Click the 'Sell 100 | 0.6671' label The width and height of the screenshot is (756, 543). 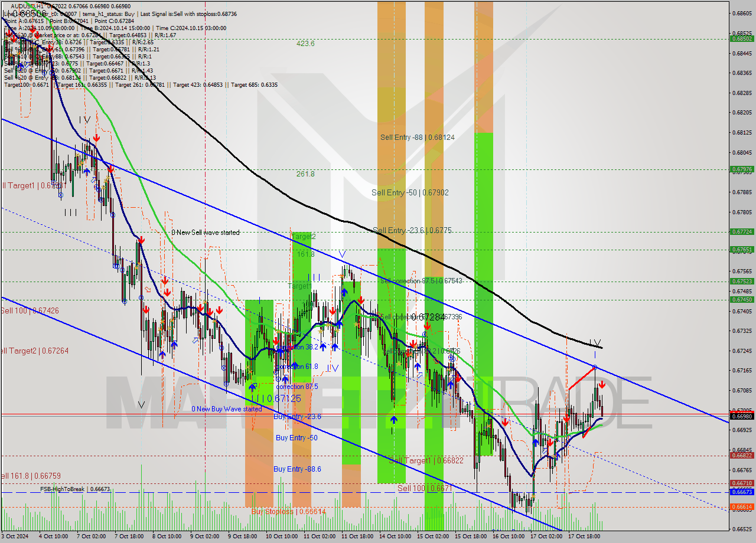pyautogui.click(x=425, y=489)
